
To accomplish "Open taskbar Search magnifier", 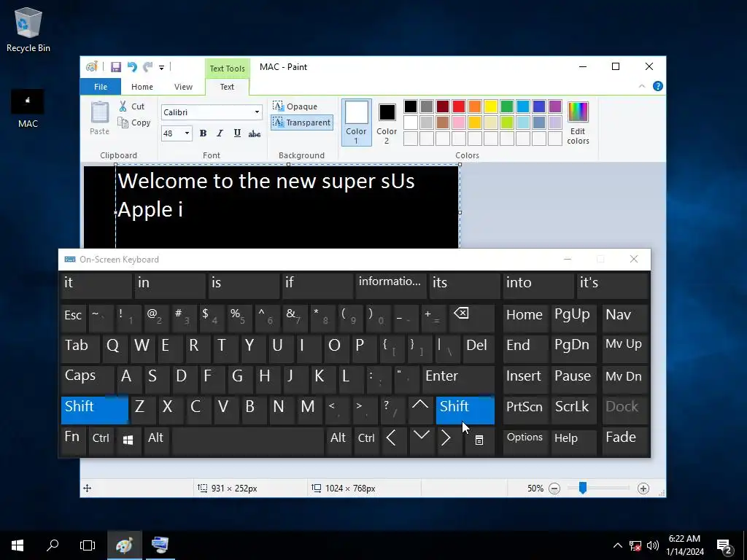I will [x=53, y=545].
